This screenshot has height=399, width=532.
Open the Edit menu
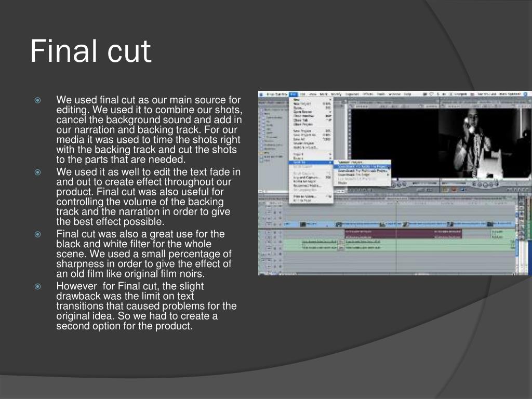pyautogui.click(x=303, y=94)
